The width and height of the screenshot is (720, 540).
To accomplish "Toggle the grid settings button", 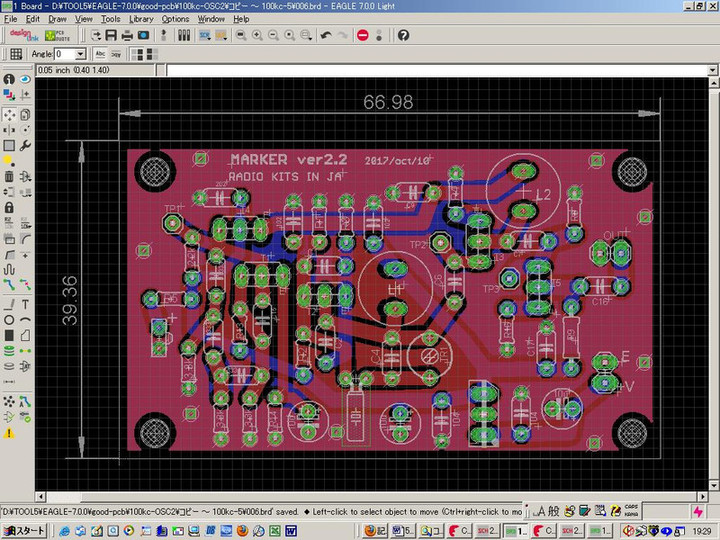I will pos(16,54).
